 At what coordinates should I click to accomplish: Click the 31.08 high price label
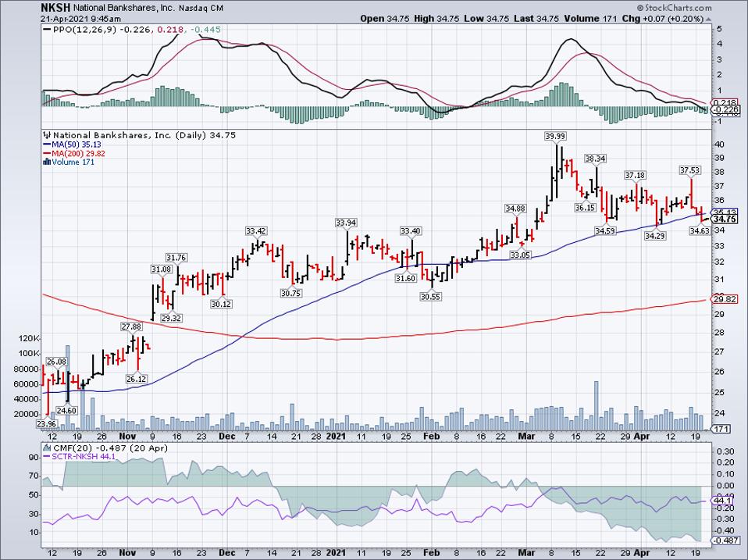click(x=162, y=269)
